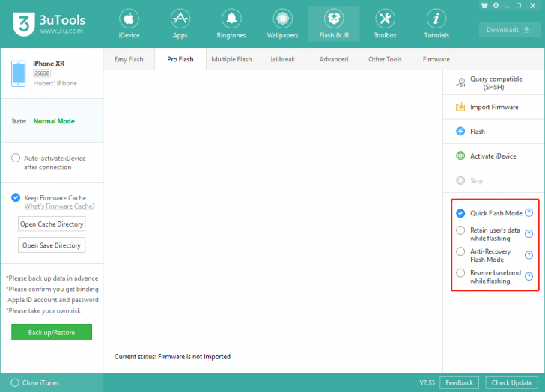Enable Auto-activate iDevice after connection

click(x=16, y=159)
